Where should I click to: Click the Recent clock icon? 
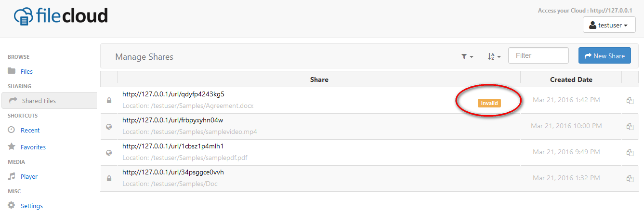12,130
